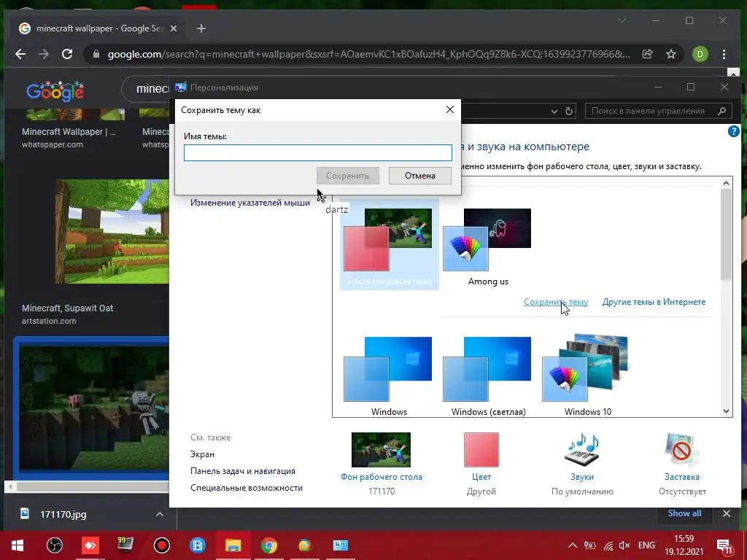Click Chrome back arrow

[x=20, y=54]
